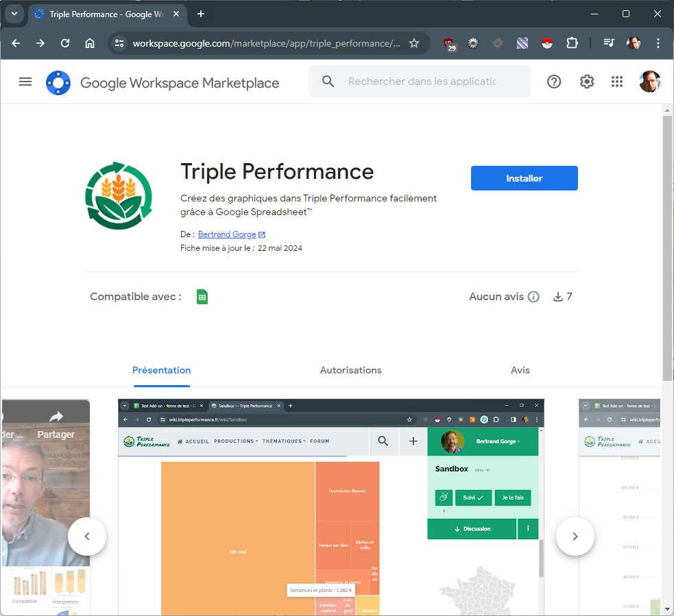Click the blue Installer button
Image resolution: width=674 pixels, height=616 pixels.
(x=524, y=178)
